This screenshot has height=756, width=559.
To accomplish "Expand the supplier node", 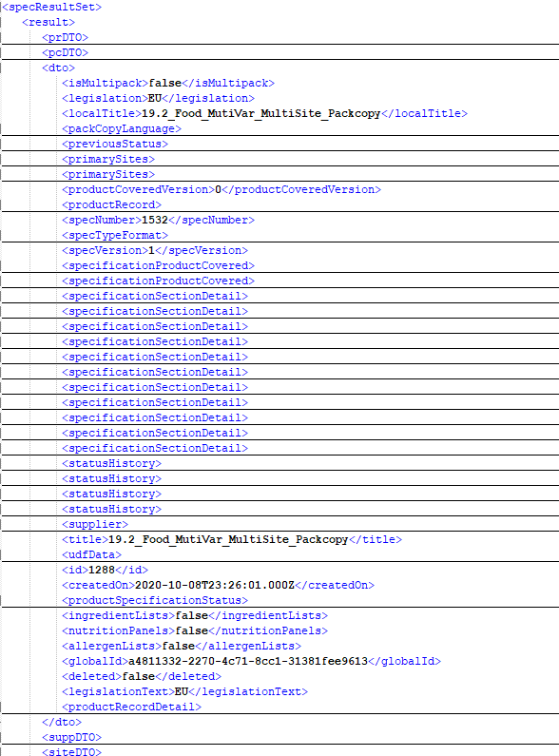I will pos(95,524).
